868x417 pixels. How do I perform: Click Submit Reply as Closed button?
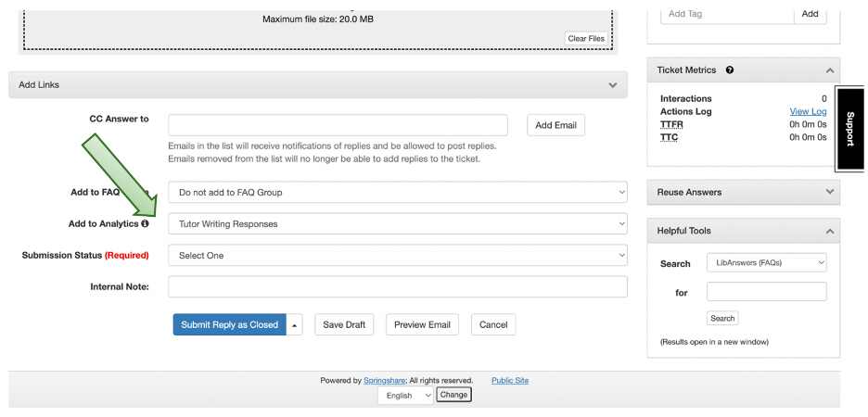[229, 325]
